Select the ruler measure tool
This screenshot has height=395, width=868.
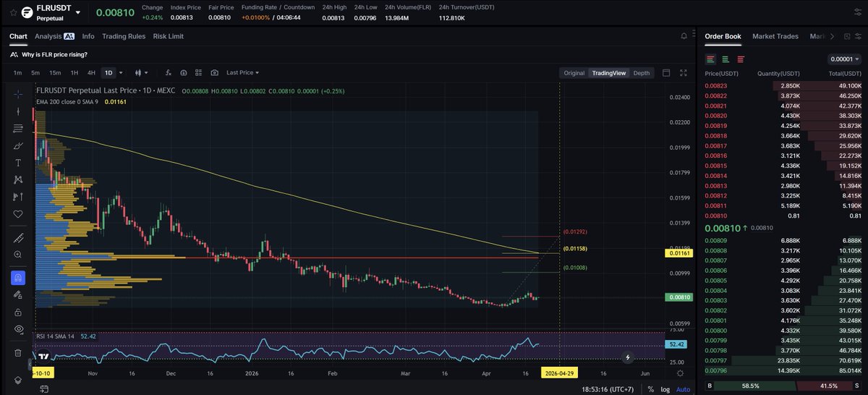pyautogui.click(x=18, y=238)
